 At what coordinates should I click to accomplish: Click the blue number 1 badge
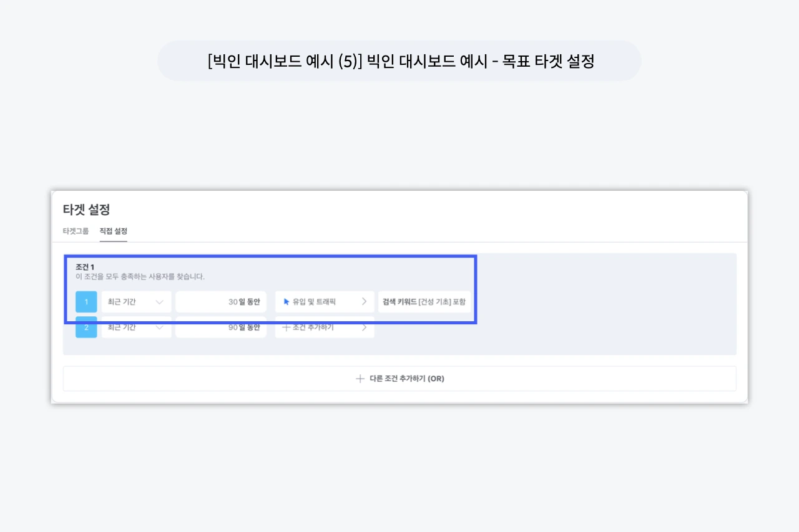coord(86,302)
